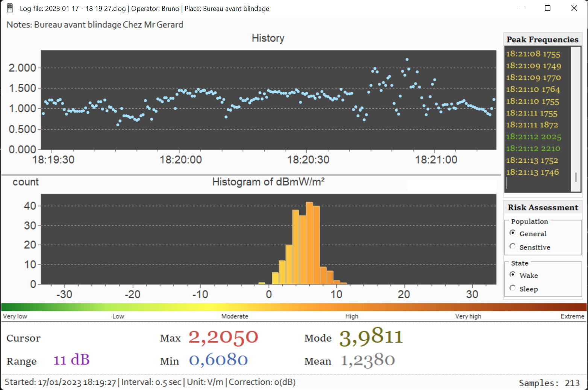Select peak entry 18:21:09 1749
The height and width of the screenshot is (390, 588).
coord(533,66)
